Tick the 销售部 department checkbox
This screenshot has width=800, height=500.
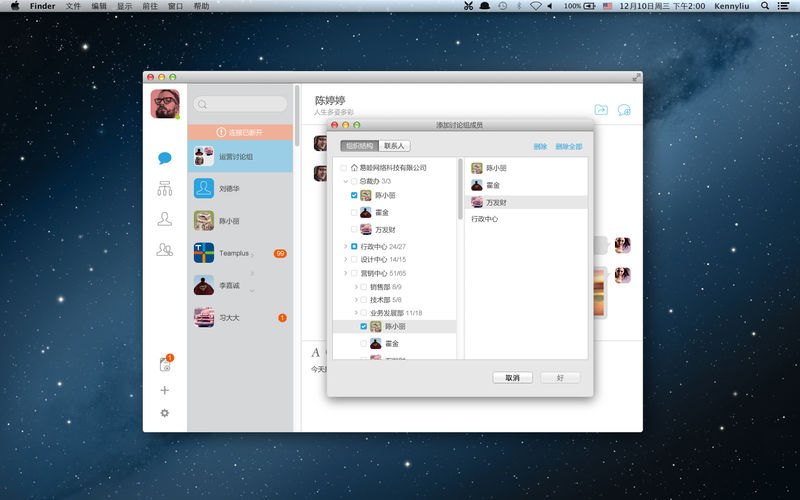363,286
